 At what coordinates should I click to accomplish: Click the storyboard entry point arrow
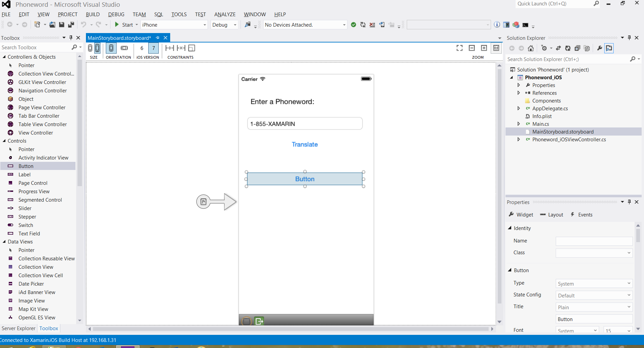(x=217, y=202)
